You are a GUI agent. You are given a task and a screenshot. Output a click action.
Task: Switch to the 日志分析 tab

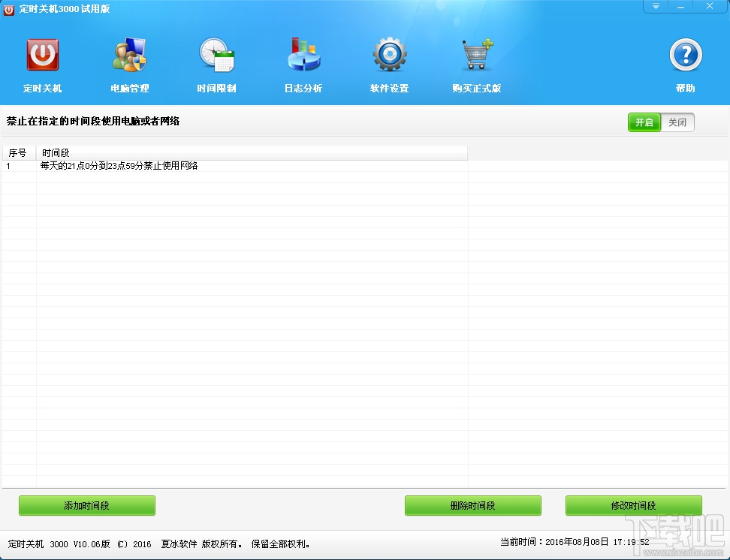click(x=303, y=64)
